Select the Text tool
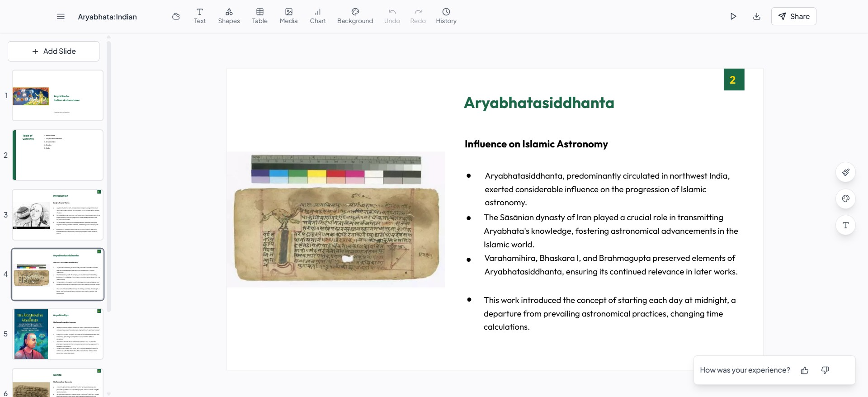This screenshot has width=868, height=397. click(200, 16)
